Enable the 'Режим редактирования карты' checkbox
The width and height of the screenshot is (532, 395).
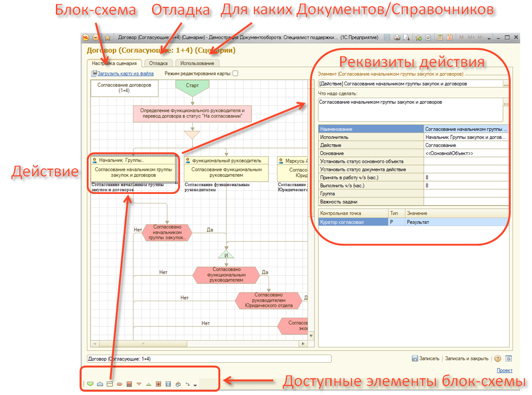(235, 73)
